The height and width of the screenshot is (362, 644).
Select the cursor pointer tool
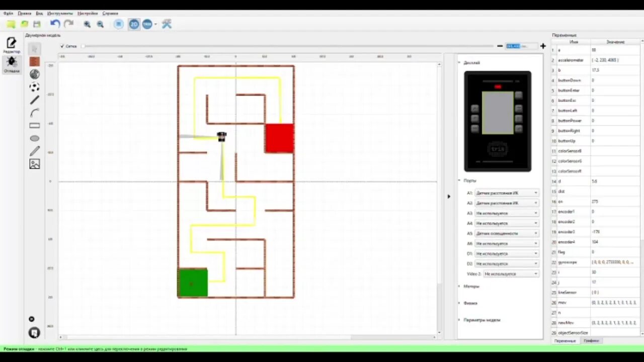(x=34, y=49)
